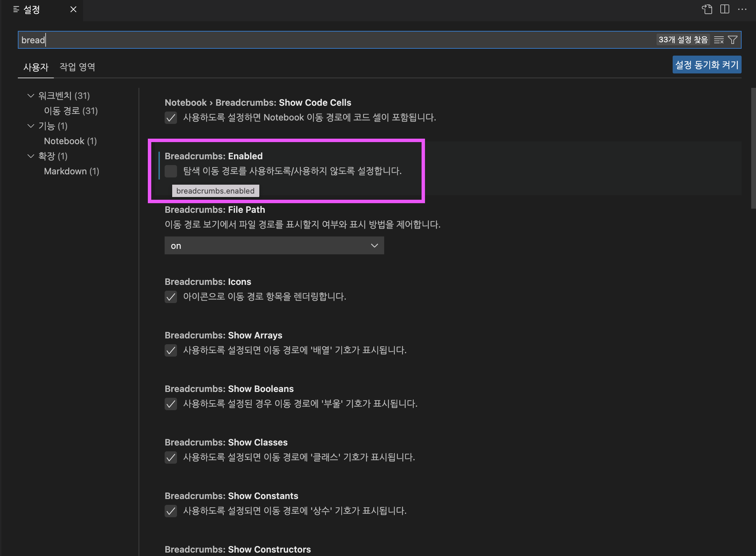Close the 설정 tab

tap(73, 9)
